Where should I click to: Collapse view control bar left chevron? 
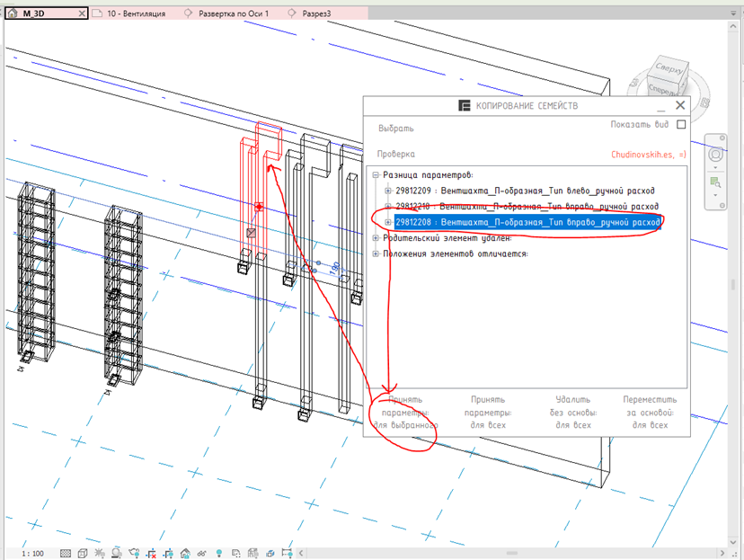click(x=301, y=553)
